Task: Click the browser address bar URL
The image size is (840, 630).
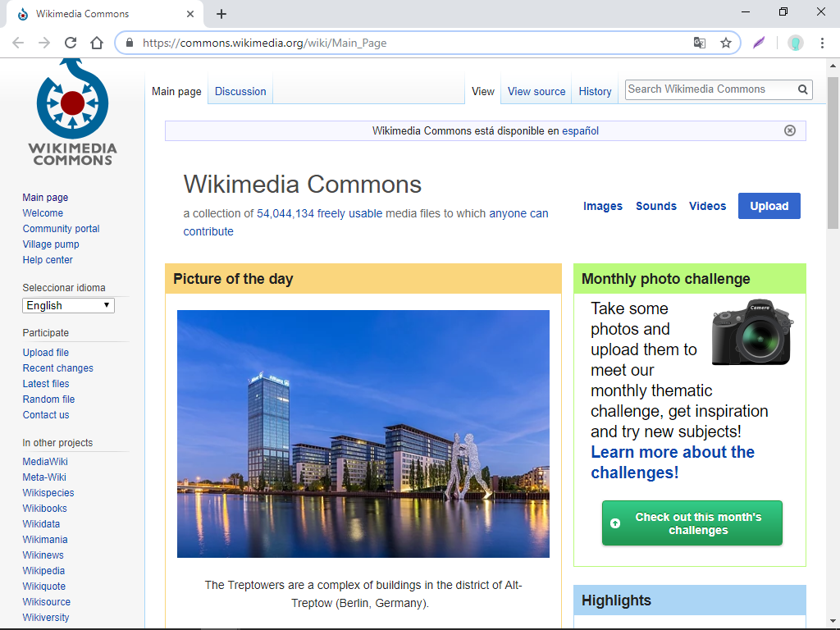Action: 264,43
